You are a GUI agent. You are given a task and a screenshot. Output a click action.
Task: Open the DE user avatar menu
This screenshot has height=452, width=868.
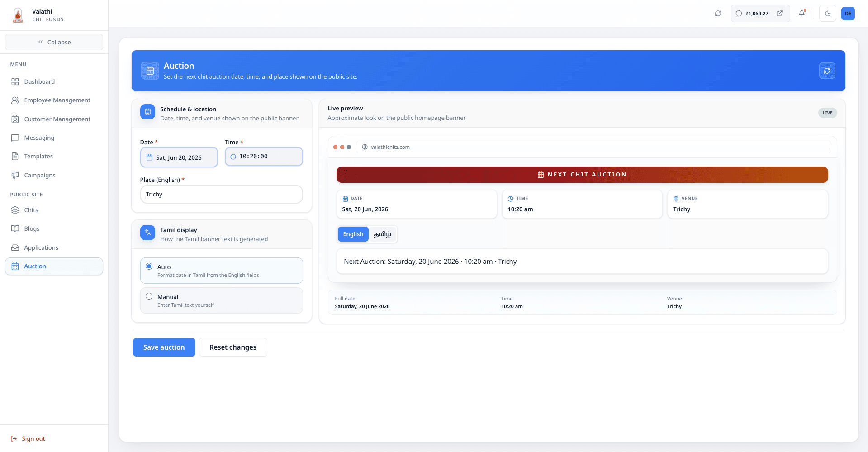tap(848, 14)
